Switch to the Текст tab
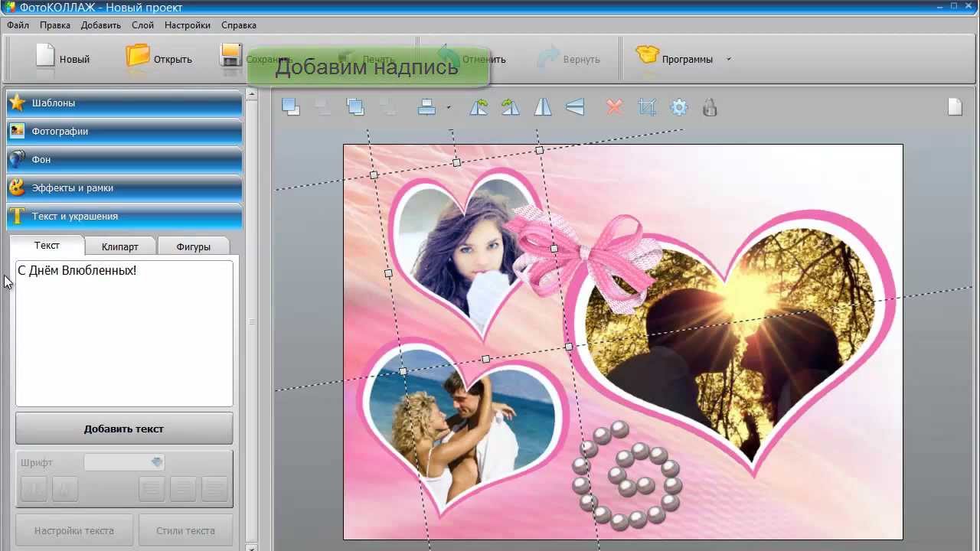The width and height of the screenshot is (980, 551). (x=47, y=245)
